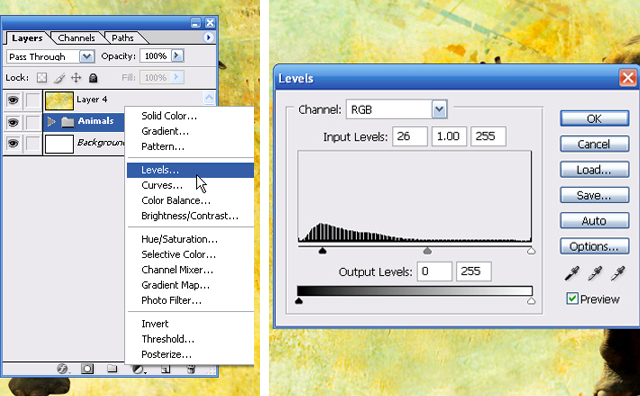This screenshot has width=640, height=396.
Task: Open Options... button in Levels
Action: click(x=594, y=246)
